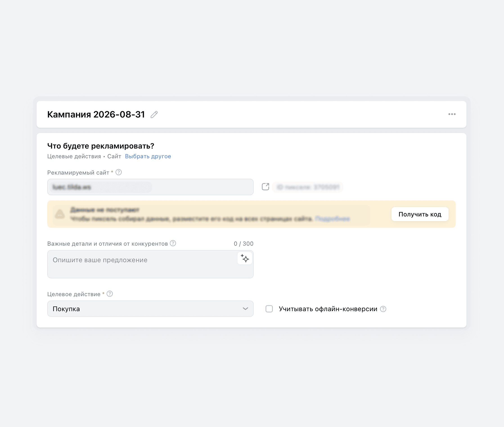Click the AI sparkle icon in description box
The image size is (504, 427).
pos(245,258)
